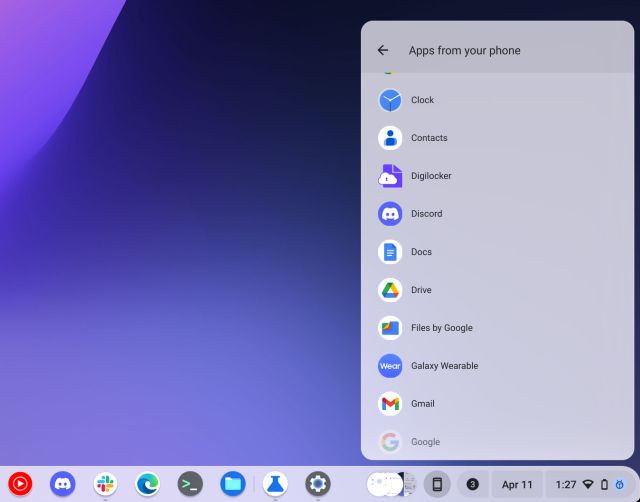Select the "Google" label
Image resolution: width=640 pixels, height=502 pixels.
425,442
